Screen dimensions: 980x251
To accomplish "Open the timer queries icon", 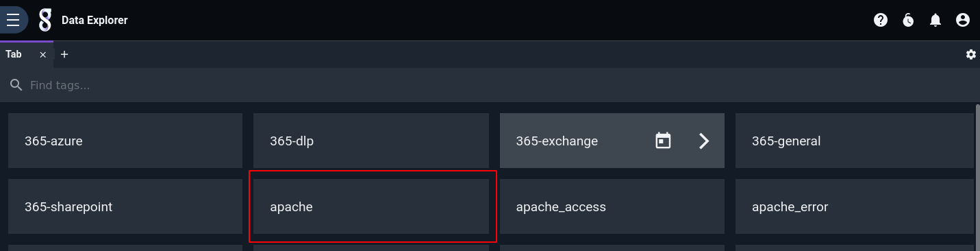I will [x=908, y=20].
